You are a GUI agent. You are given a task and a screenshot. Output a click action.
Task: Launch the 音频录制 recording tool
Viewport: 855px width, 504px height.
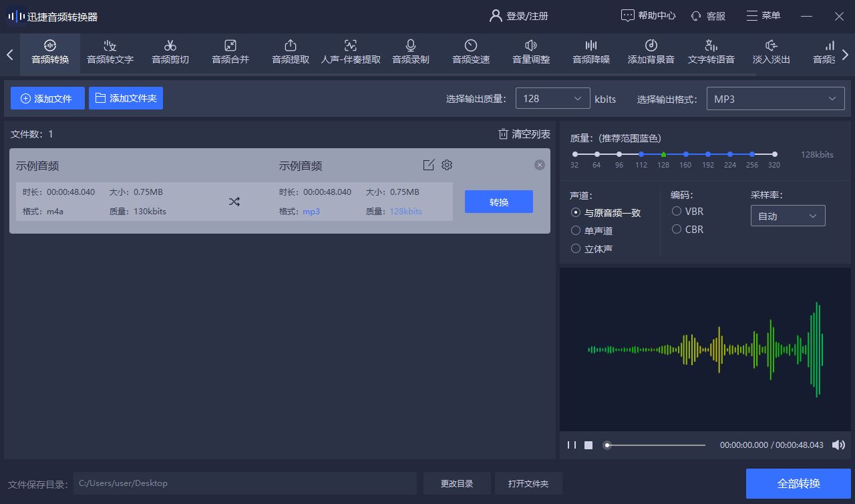[x=411, y=52]
